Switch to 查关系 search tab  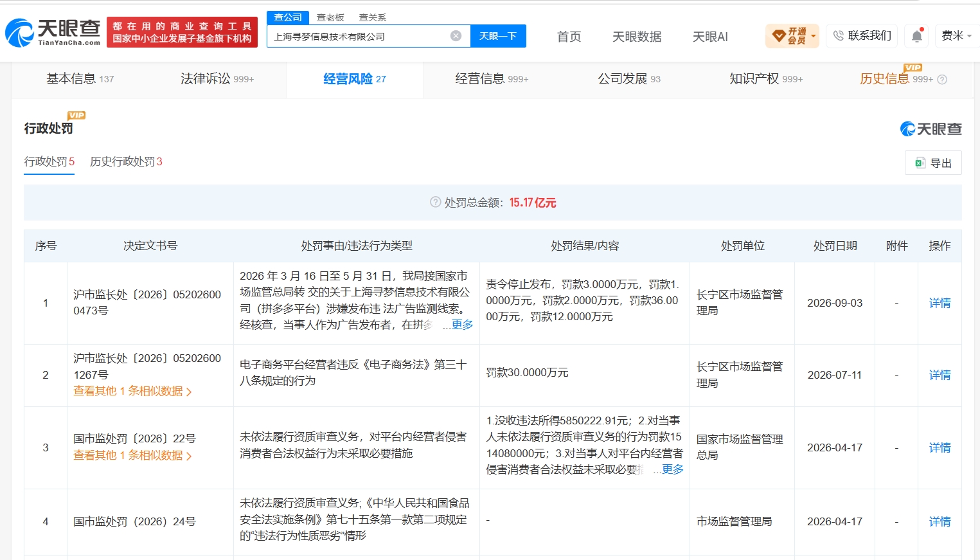(x=373, y=17)
